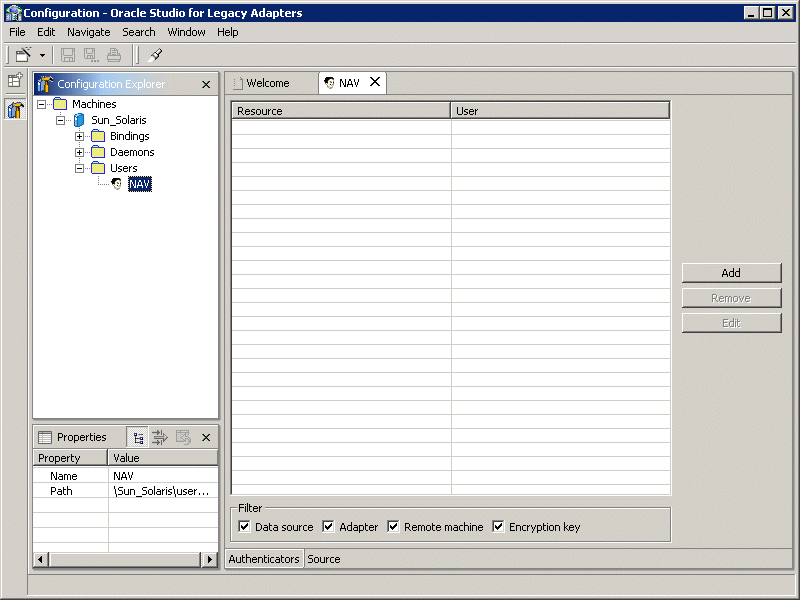The width and height of the screenshot is (800, 600).
Task: Collapse the Machines tree node
Action: [41, 104]
